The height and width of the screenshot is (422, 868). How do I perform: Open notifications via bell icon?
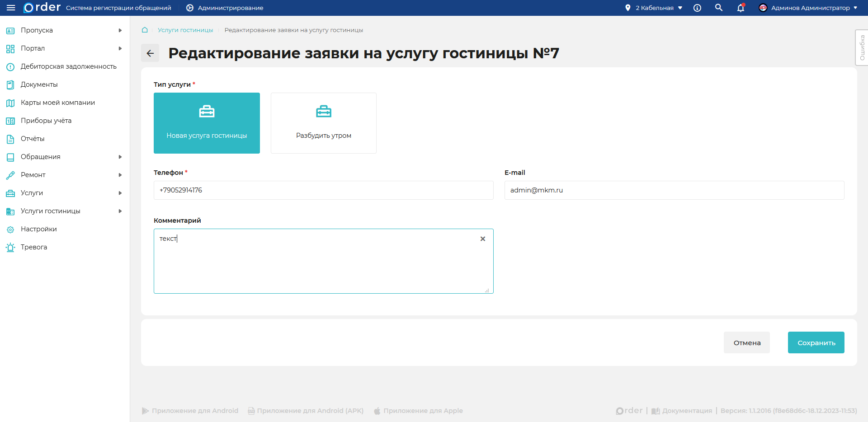[741, 8]
